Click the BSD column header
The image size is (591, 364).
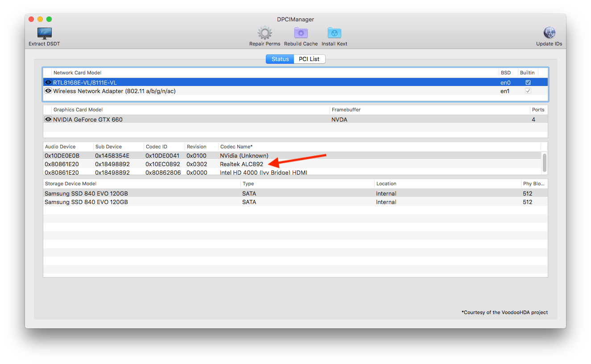coord(508,73)
